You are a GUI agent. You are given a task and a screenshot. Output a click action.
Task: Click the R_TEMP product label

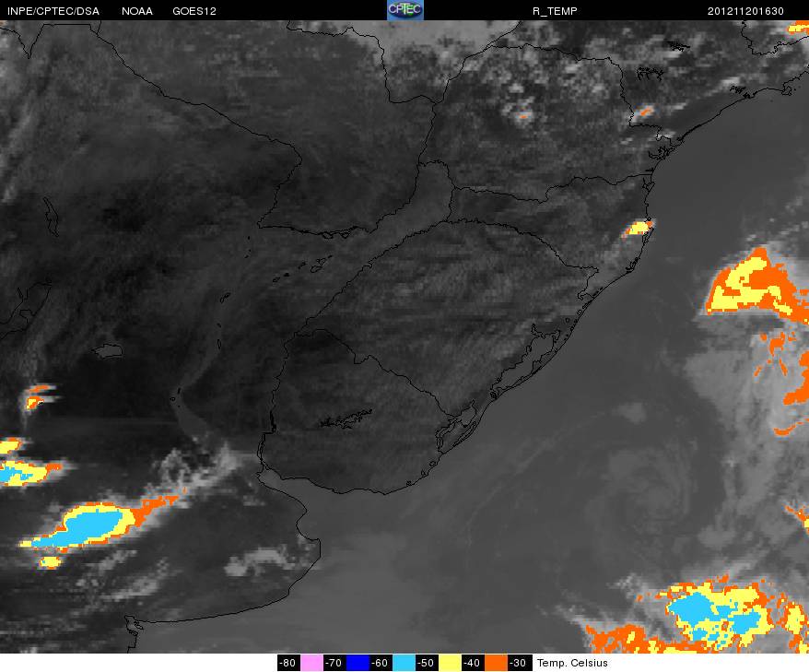click(x=555, y=11)
